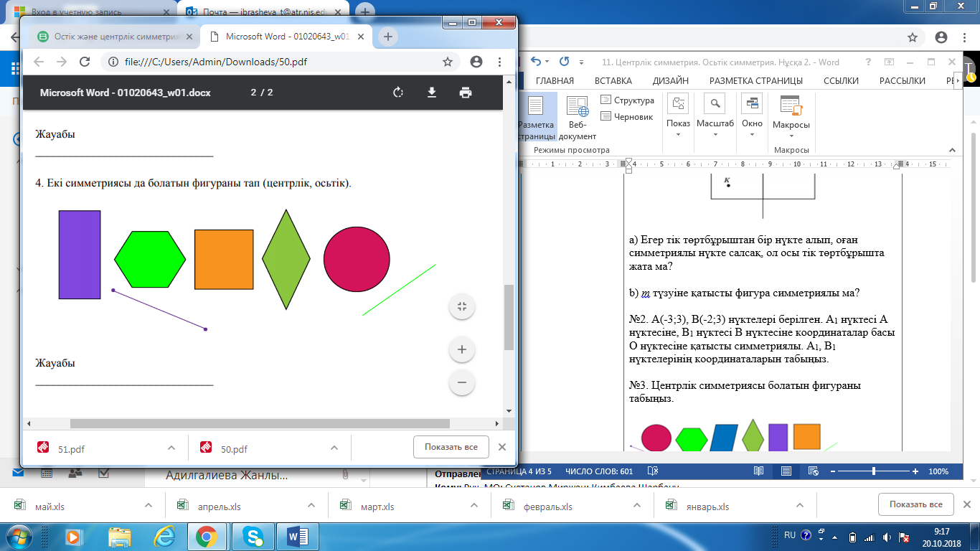Print the PDF document
Viewport: 980px width, 551px height.
466,93
